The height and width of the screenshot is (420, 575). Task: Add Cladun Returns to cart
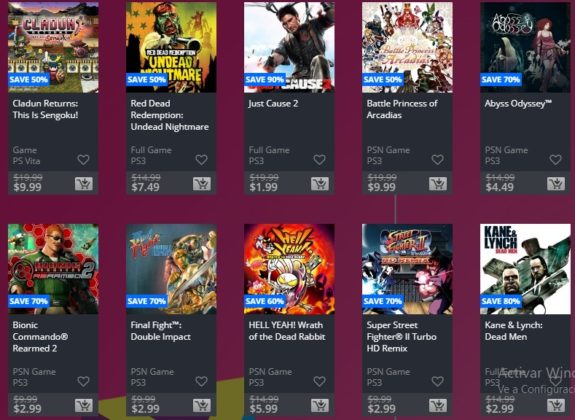coord(84,184)
